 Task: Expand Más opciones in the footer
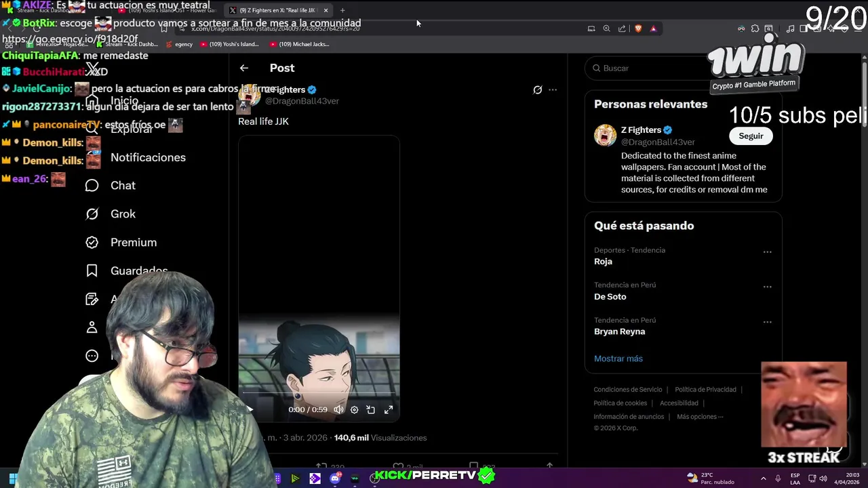[x=700, y=417]
